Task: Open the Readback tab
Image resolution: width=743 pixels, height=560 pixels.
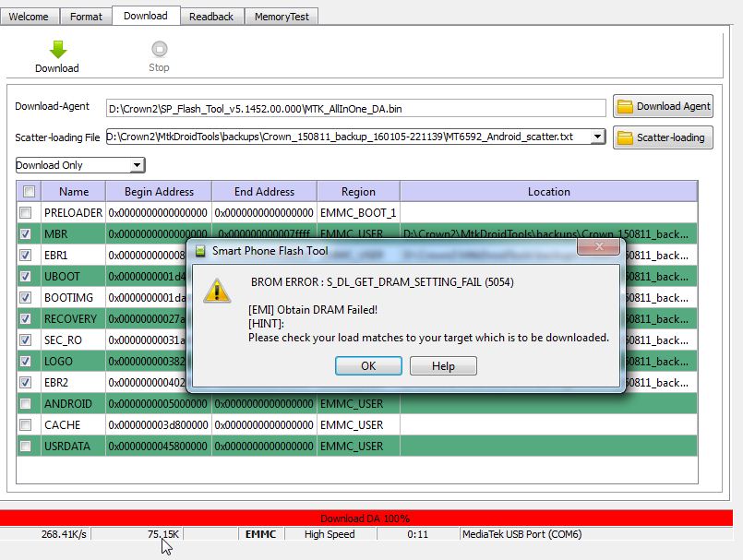Action: coord(212,17)
